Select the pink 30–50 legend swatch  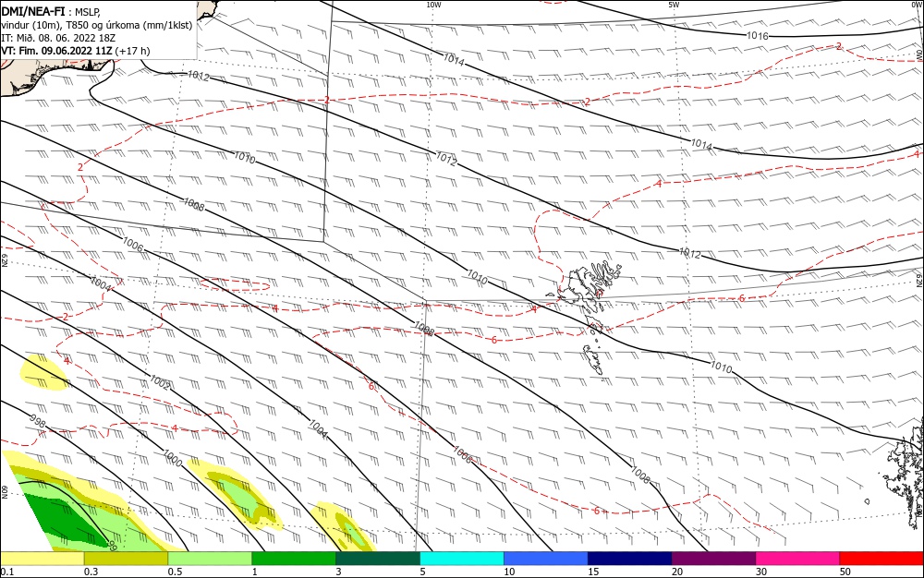(798, 559)
